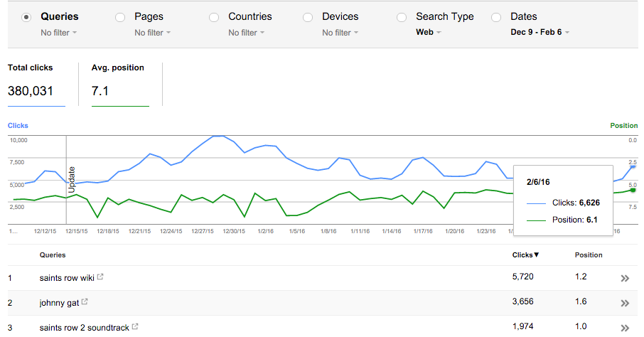
Task: Open external link icon beside saints row 2 soundtrack
Action: pos(135,327)
